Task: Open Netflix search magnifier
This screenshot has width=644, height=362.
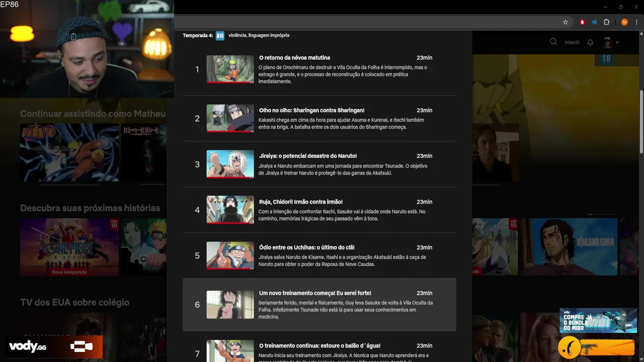Action: pos(553,42)
